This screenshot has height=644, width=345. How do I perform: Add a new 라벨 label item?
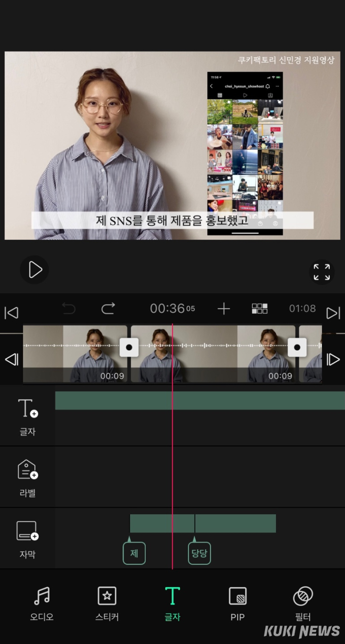pyautogui.click(x=27, y=478)
